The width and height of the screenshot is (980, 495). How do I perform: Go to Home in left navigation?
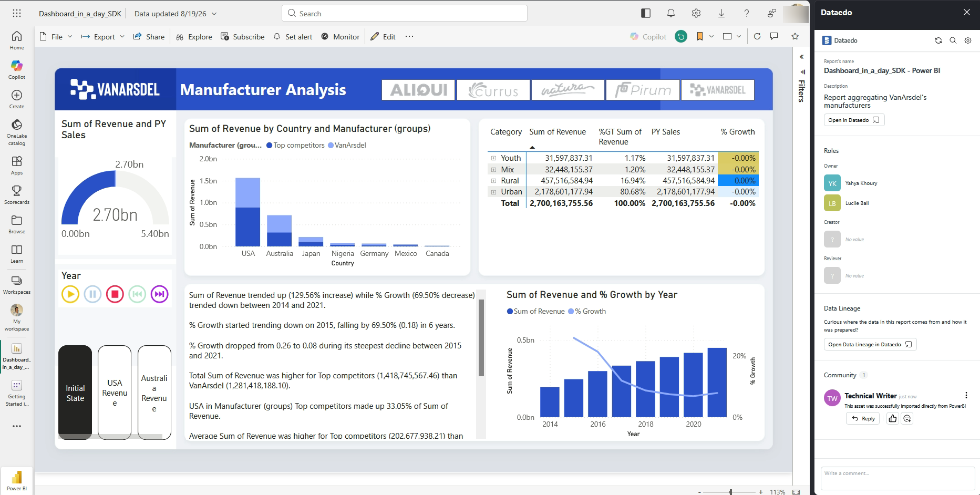point(17,40)
